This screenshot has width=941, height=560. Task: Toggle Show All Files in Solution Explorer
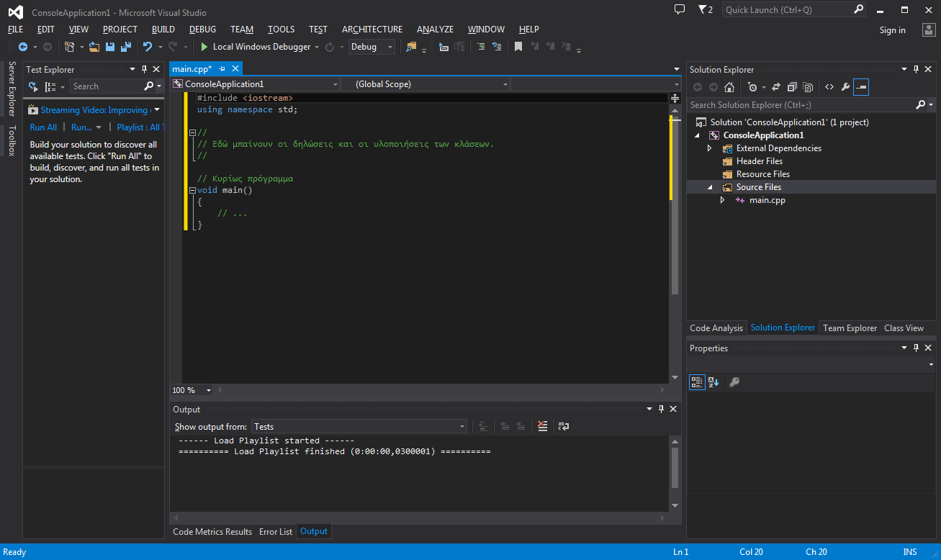[x=808, y=87]
